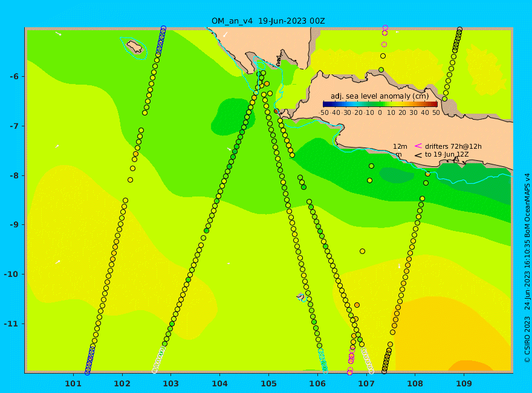This screenshot has height=393, width=532.
Task: Click the longitude tick label 105
Action: point(268,384)
